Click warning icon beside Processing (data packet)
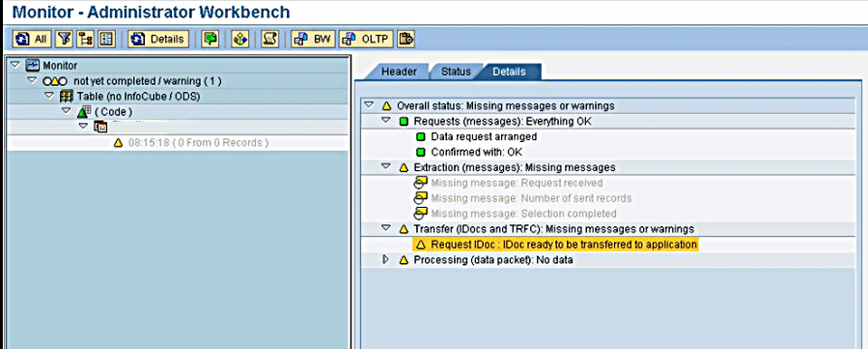The height and width of the screenshot is (349, 868). (404, 260)
